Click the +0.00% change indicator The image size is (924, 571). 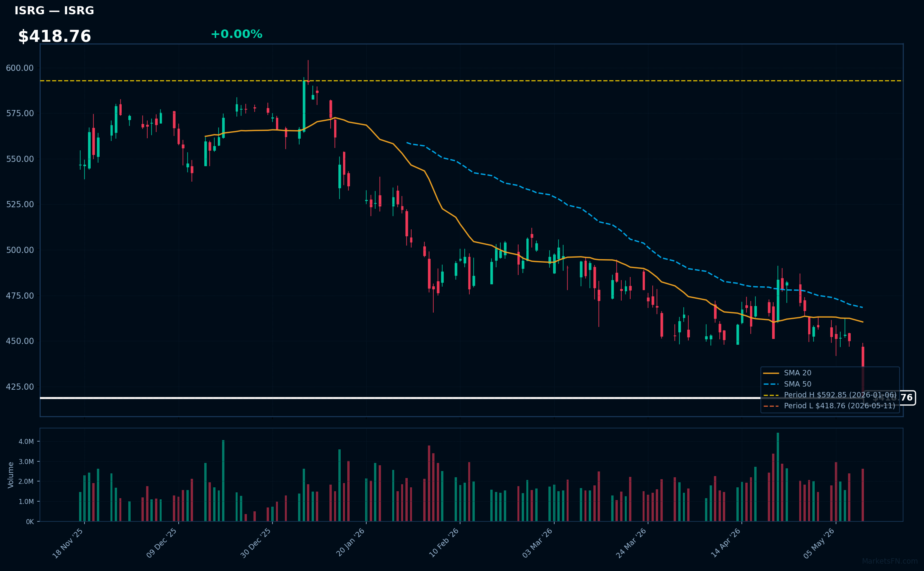[236, 34]
